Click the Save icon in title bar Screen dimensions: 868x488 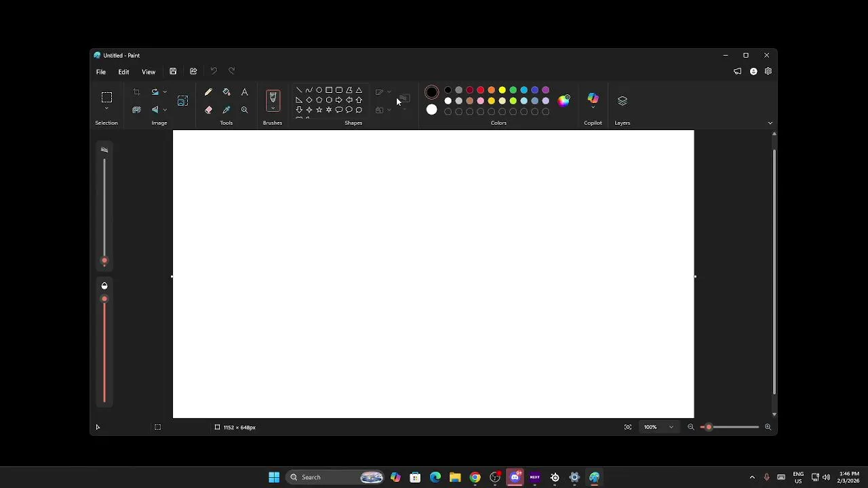click(173, 71)
